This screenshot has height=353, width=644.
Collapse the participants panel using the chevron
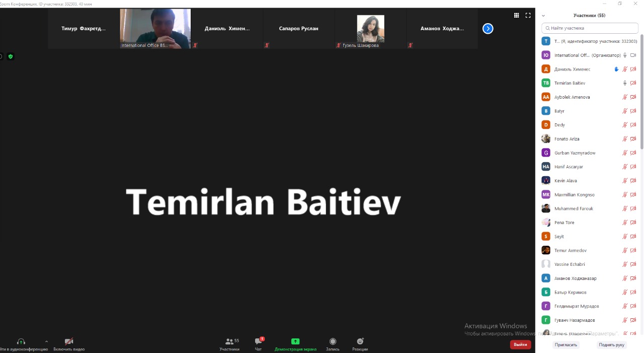543,16
